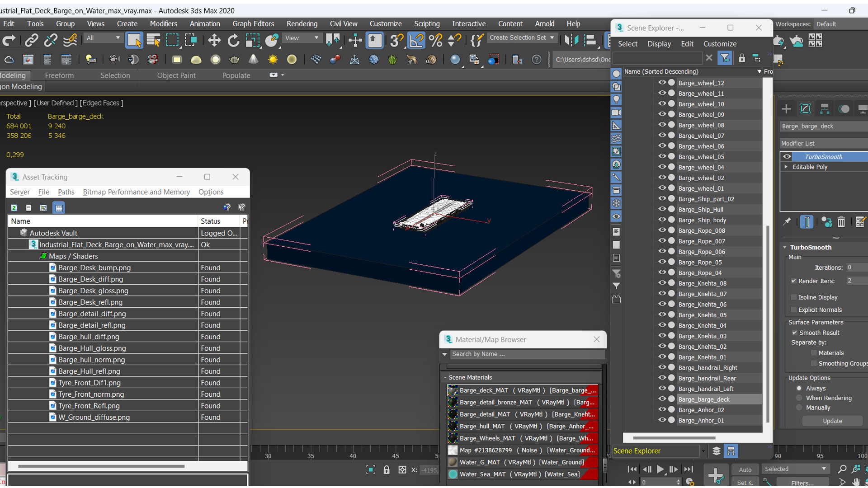868x488 pixels.
Task: Play the animation
Action: 660,469
